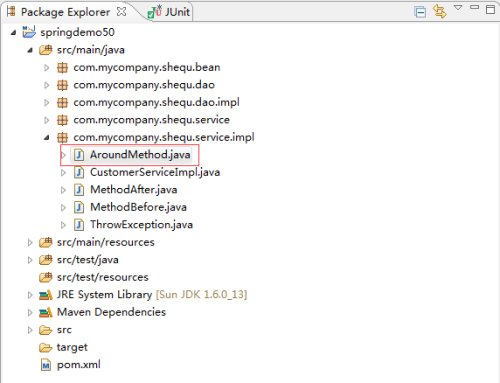Screen dimensions: 500x383
Task: Expand the plain src folder
Action: click(30, 330)
